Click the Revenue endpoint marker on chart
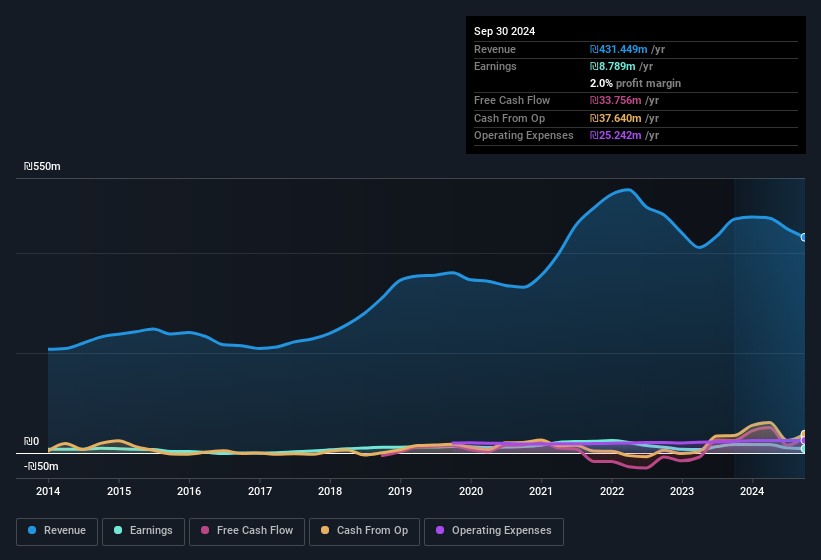The width and height of the screenshot is (821, 560). click(804, 238)
